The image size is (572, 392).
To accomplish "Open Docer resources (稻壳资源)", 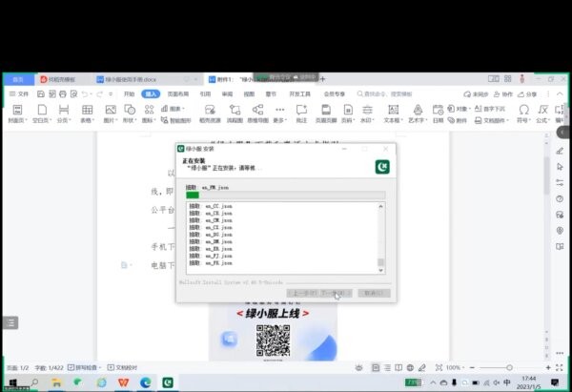I will pyautogui.click(x=210, y=113).
